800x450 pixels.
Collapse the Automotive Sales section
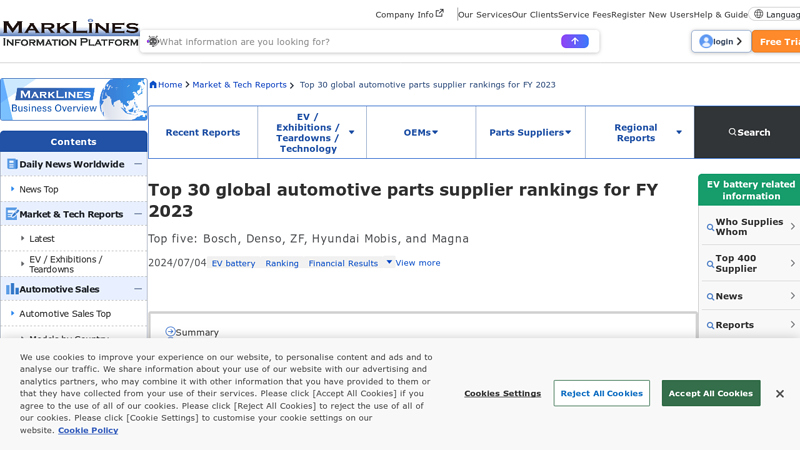tap(138, 289)
